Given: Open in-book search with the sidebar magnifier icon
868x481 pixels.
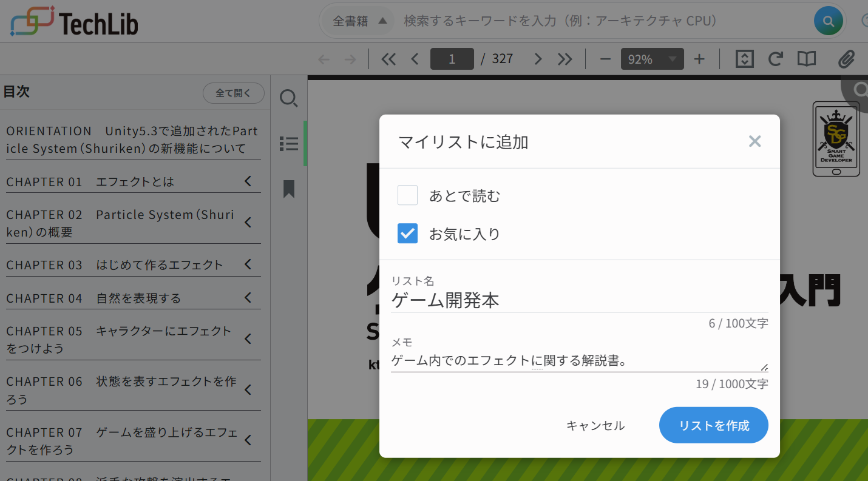Looking at the screenshot, I should point(289,98).
